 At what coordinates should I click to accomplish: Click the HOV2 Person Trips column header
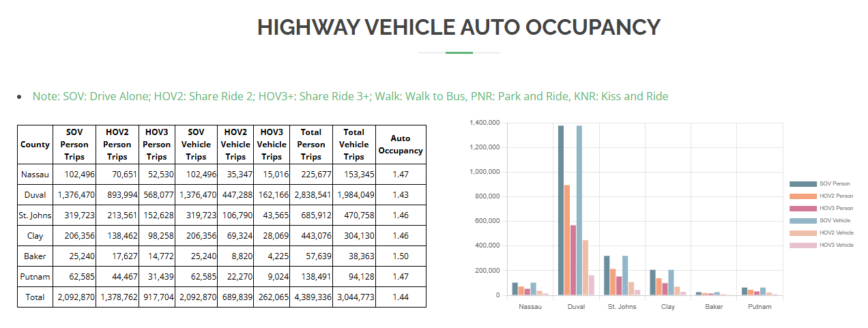point(117,145)
